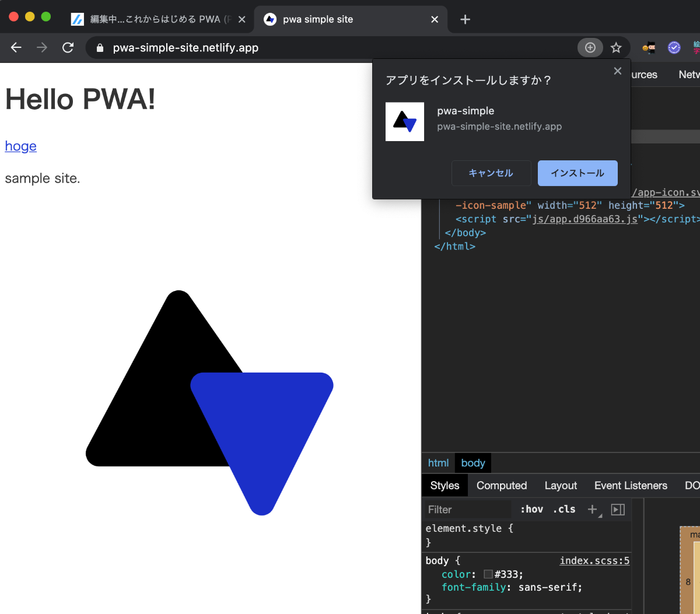700x614 pixels.
Task: Open a new tab with plus
Action: [465, 19]
